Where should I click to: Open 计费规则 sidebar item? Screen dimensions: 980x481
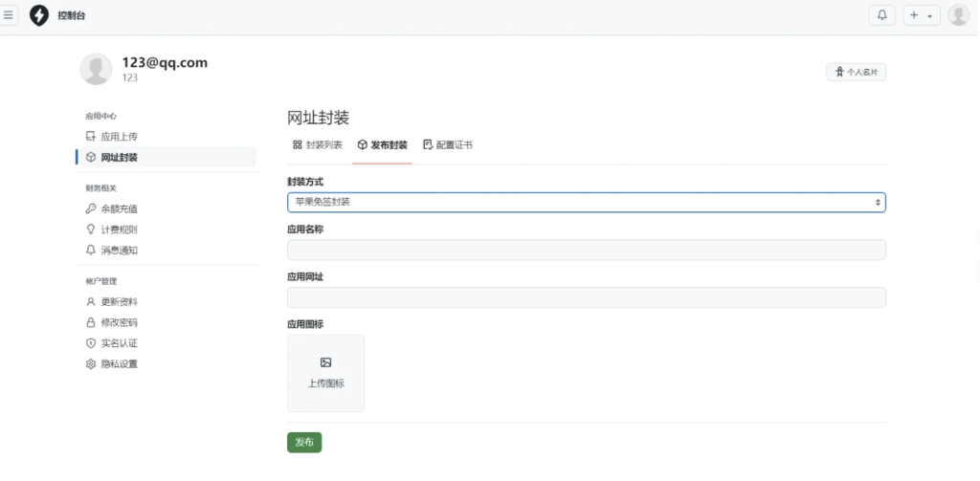click(x=119, y=230)
